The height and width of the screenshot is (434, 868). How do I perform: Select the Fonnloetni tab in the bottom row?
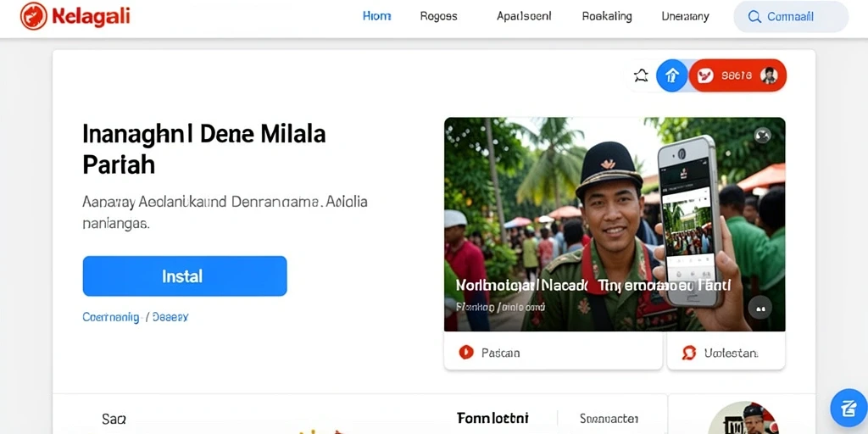[x=492, y=417]
